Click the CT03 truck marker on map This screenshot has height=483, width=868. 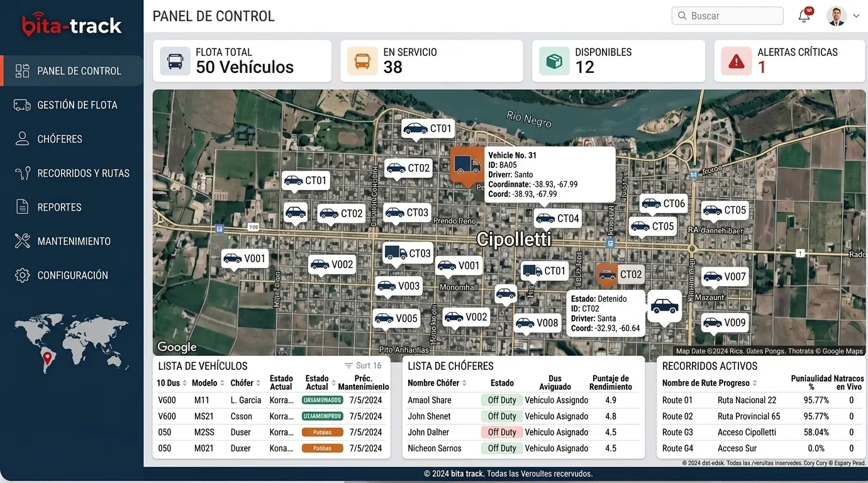click(x=408, y=253)
